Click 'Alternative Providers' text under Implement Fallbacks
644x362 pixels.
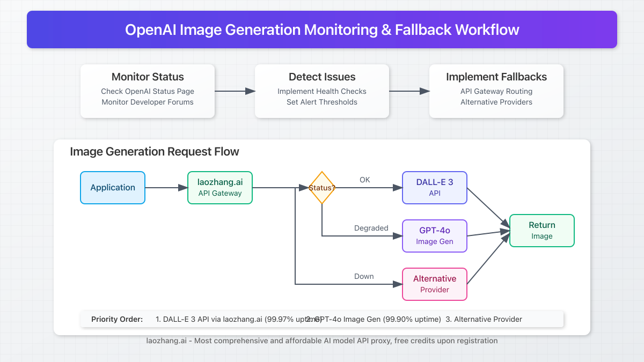tap(496, 102)
